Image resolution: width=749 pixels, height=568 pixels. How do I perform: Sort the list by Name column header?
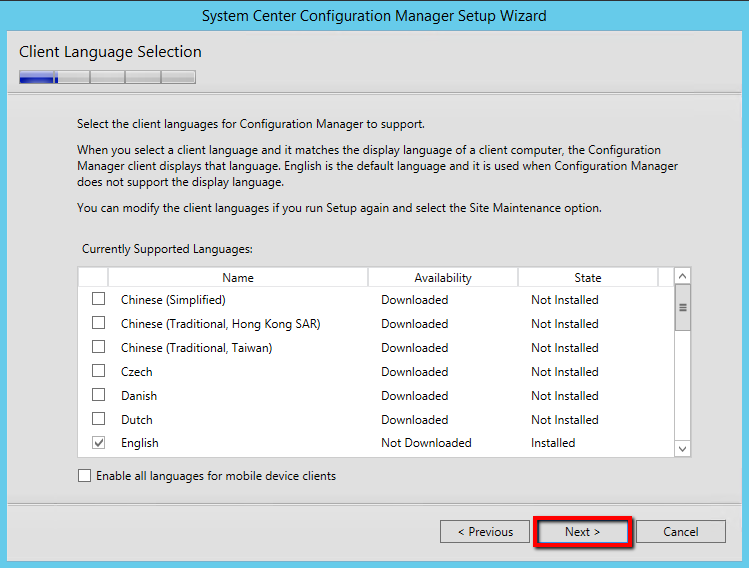(x=238, y=278)
